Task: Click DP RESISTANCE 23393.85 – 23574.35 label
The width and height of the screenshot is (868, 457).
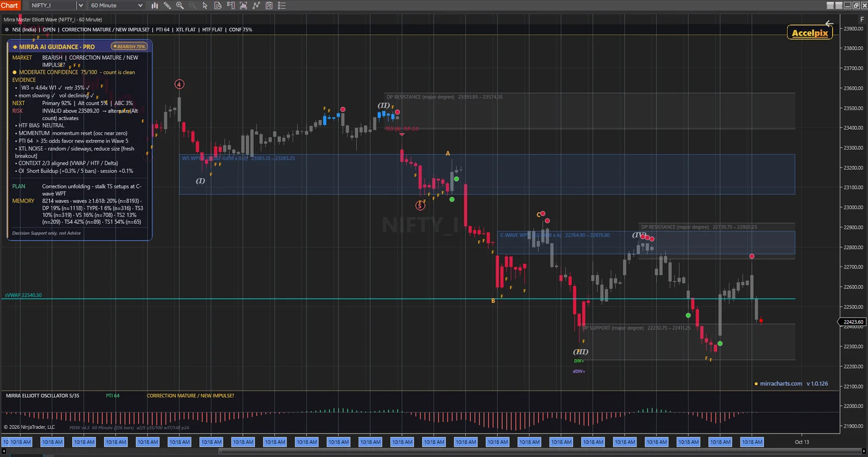Action: 444,97
